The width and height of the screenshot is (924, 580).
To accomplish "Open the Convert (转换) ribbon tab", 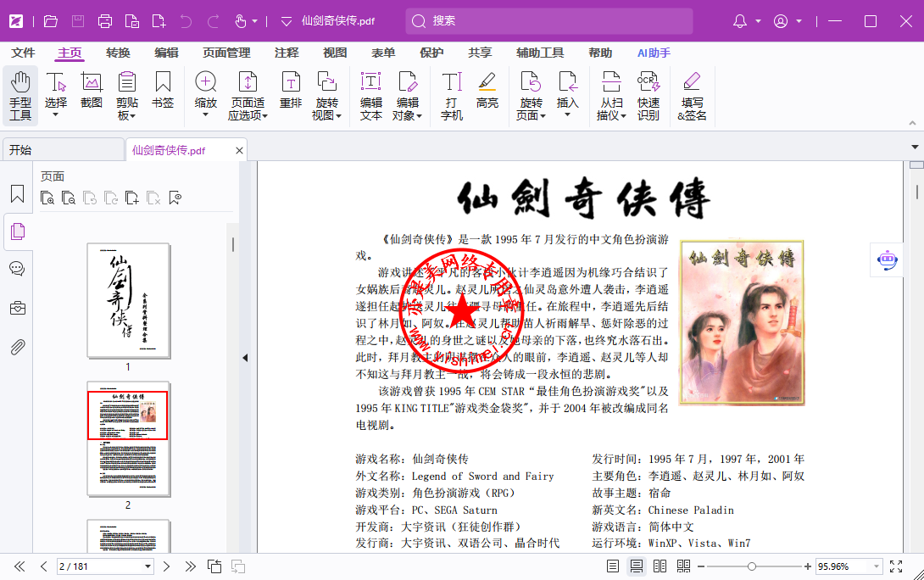I will coord(118,53).
